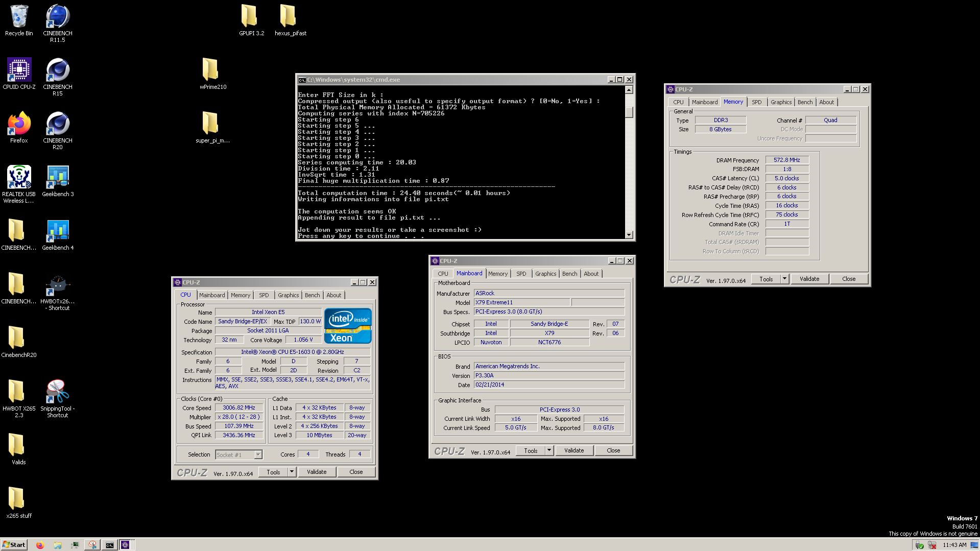This screenshot has width=980, height=551.
Task: Switch to Memory tab in Mainboard CPU-Z window
Action: pyautogui.click(x=498, y=274)
